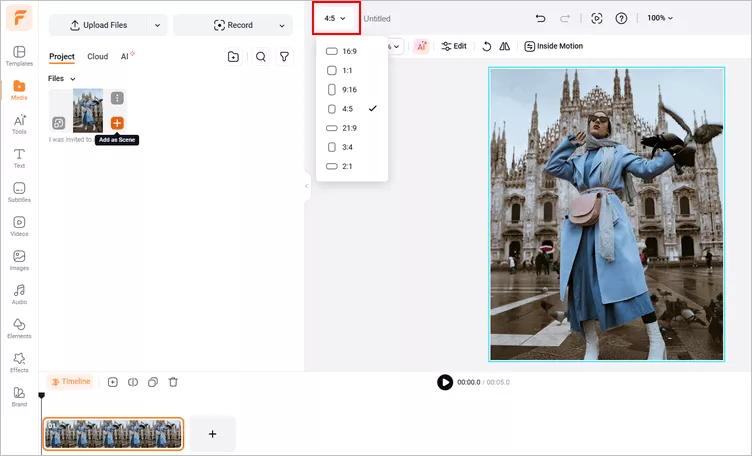Open the Text panel
The height and width of the screenshot is (456, 752).
(19, 158)
